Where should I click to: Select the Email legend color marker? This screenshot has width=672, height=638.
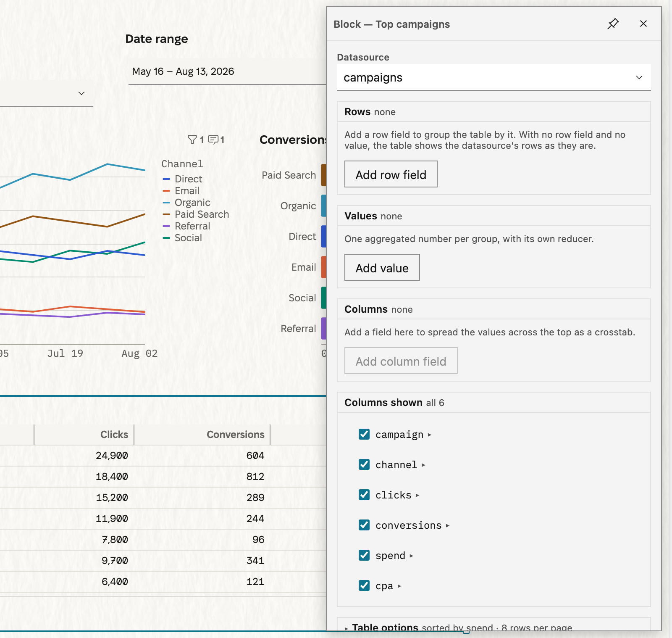(x=166, y=191)
